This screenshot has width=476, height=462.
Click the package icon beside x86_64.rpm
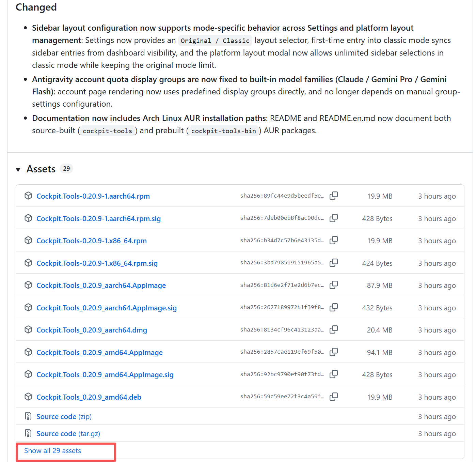pyautogui.click(x=28, y=241)
